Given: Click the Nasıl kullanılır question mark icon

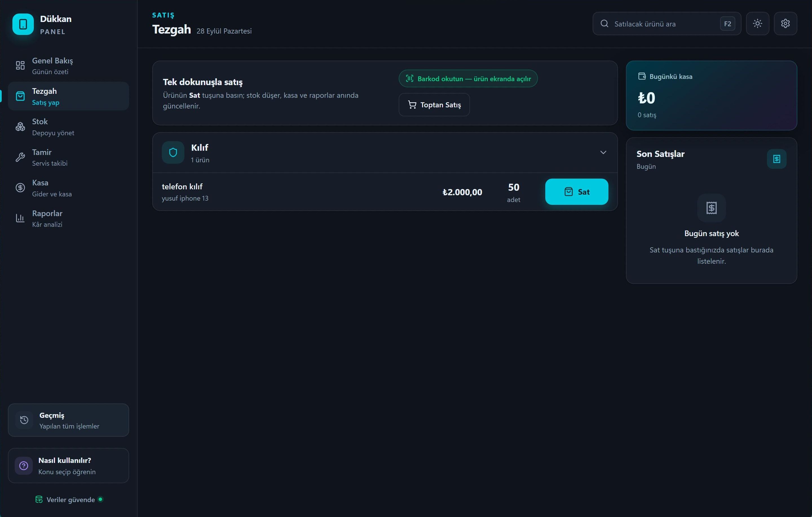Looking at the screenshot, I should coord(24,465).
